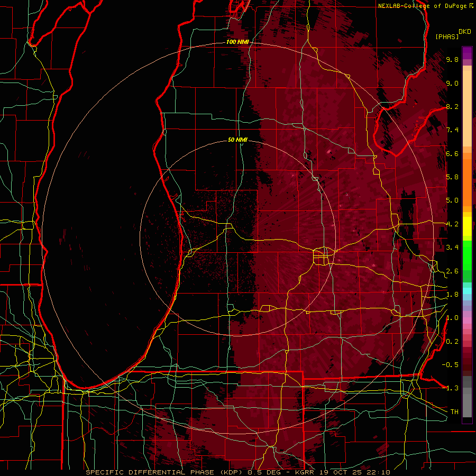Select the 0.2 scale value
Viewport: 476px width, 476px height.
[x=452, y=342]
